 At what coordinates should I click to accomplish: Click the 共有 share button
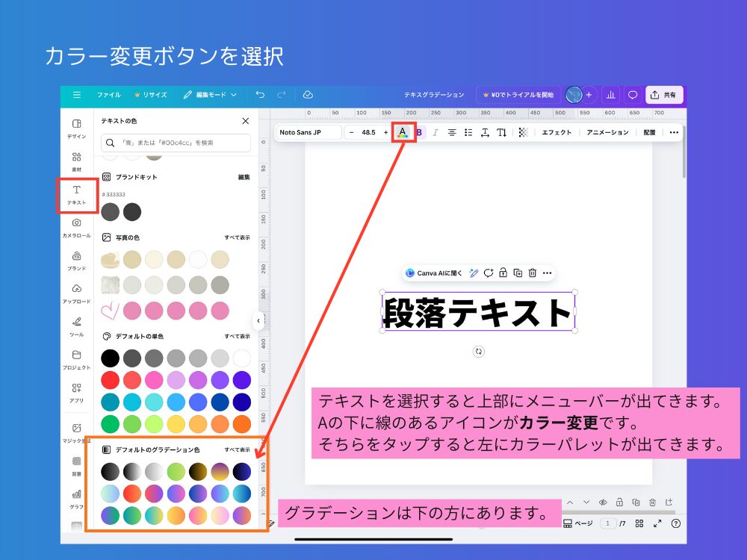(x=663, y=95)
